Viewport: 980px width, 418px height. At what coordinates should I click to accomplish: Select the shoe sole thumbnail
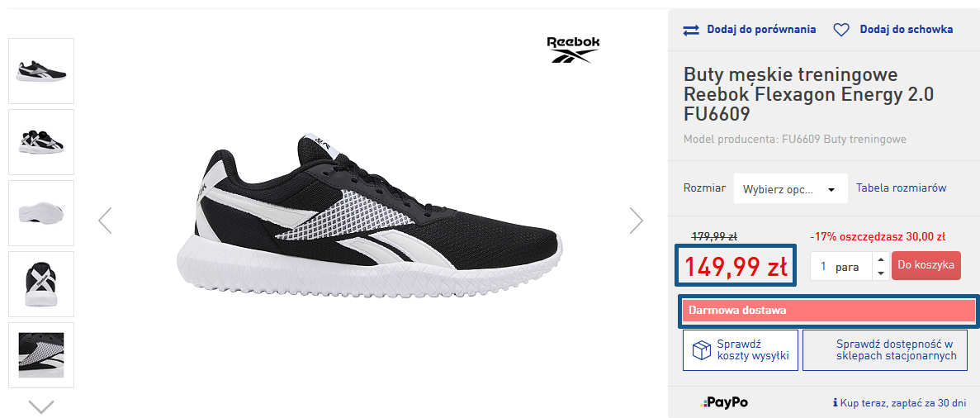coord(41,213)
